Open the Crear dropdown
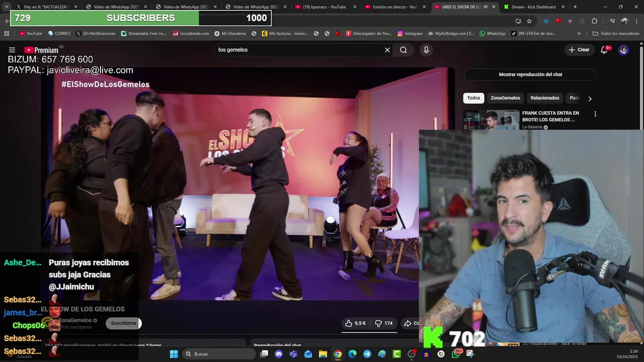This screenshot has height=362, width=644. click(x=579, y=50)
